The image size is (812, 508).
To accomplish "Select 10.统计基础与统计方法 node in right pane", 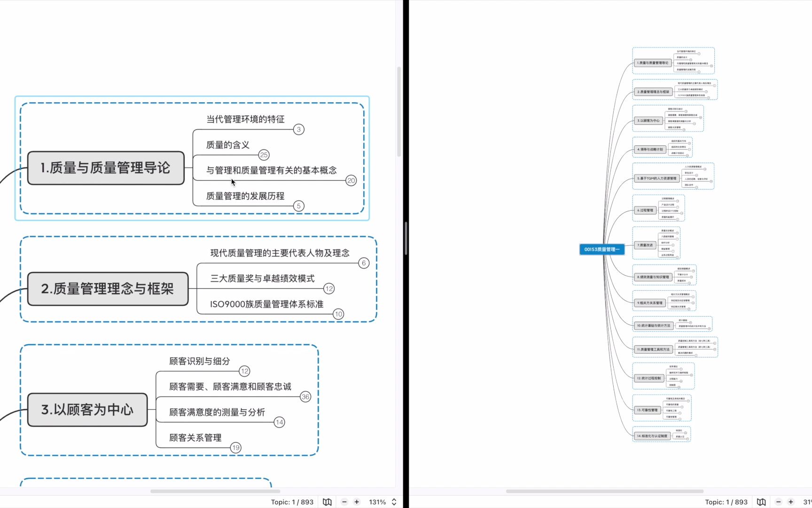I will 654,325.
